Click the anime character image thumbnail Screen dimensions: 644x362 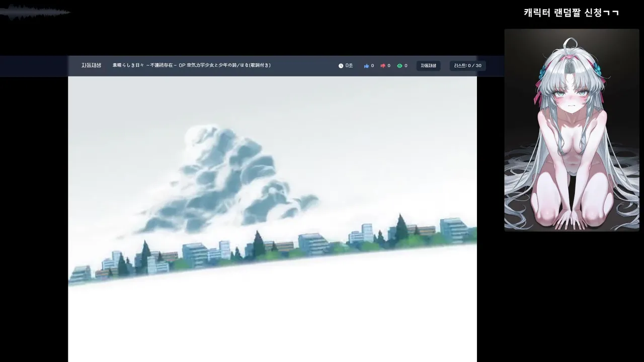(572, 130)
